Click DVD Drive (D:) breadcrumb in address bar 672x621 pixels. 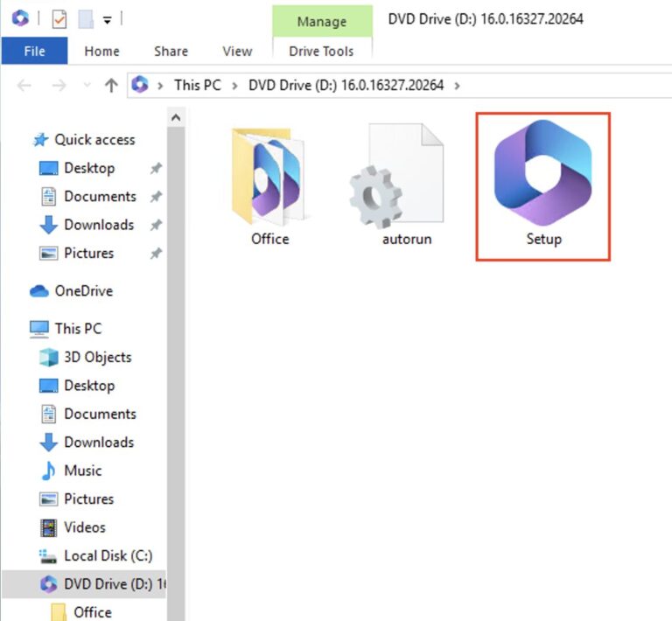[x=346, y=85]
